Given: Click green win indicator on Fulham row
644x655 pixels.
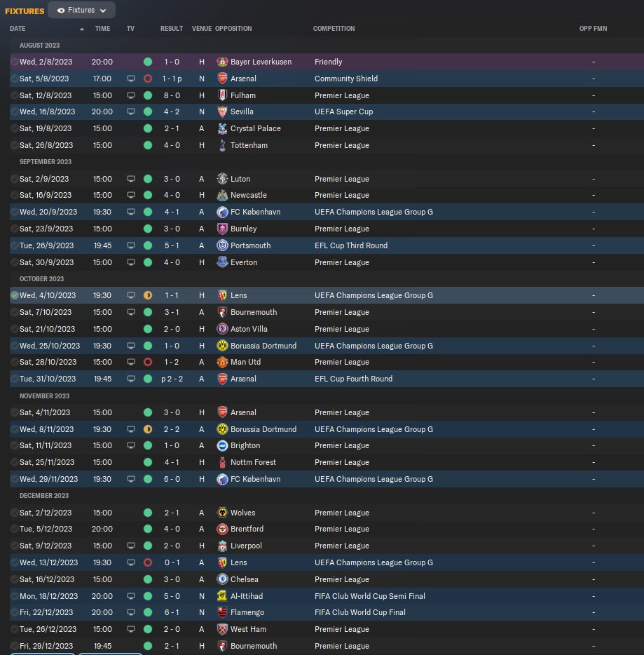Looking at the screenshot, I should coord(148,95).
